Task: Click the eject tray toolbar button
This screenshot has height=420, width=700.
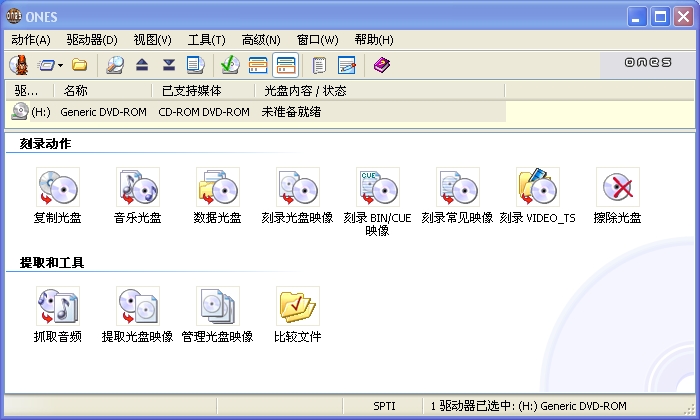Action: coord(142,65)
